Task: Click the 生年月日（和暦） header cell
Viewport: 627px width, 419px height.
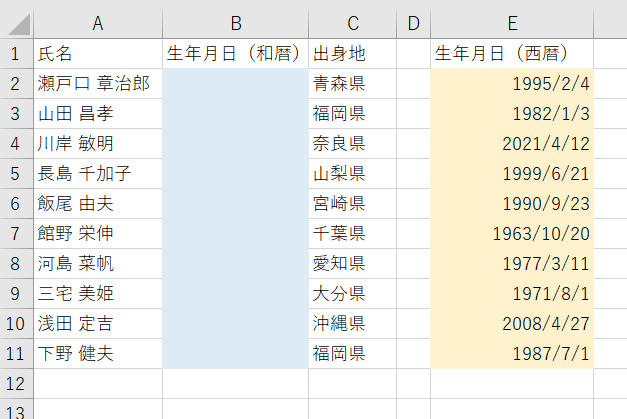Action: [235, 54]
